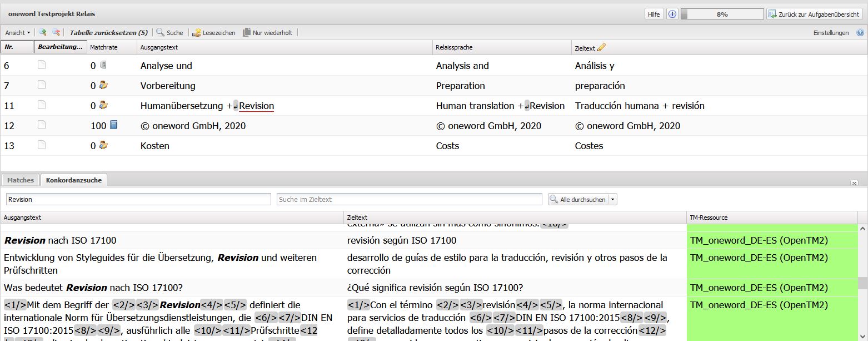The width and height of the screenshot is (868, 341).
Task: Click the 8% progress bar
Action: tap(722, 14)
